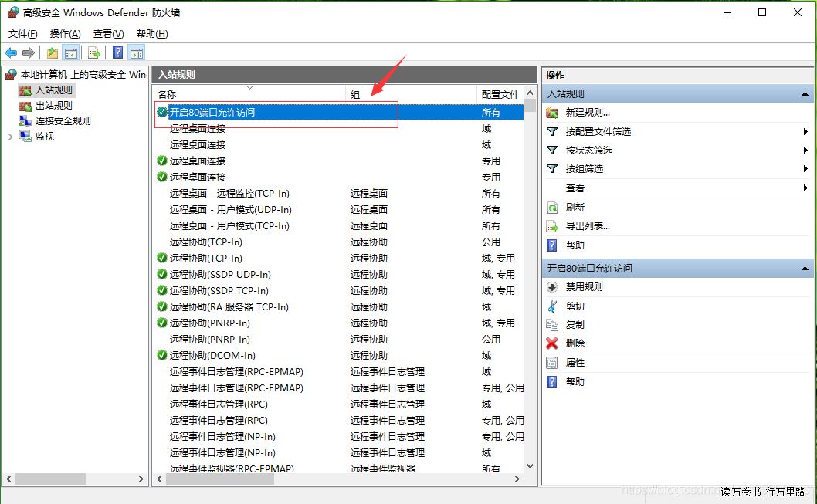Click 删除 action
Image resolution: width=817 pixels, height=504 pixels.
click(x=575, y=343)
